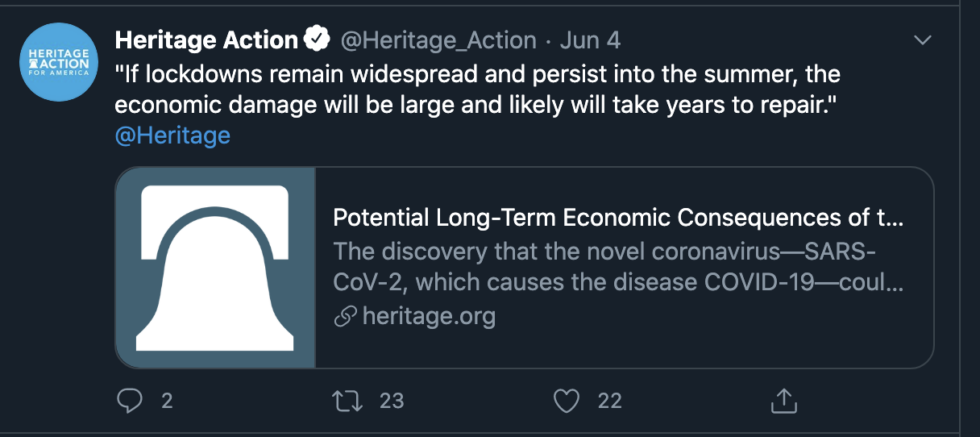Reply using the speech bubble icon

tap(130, 401)
